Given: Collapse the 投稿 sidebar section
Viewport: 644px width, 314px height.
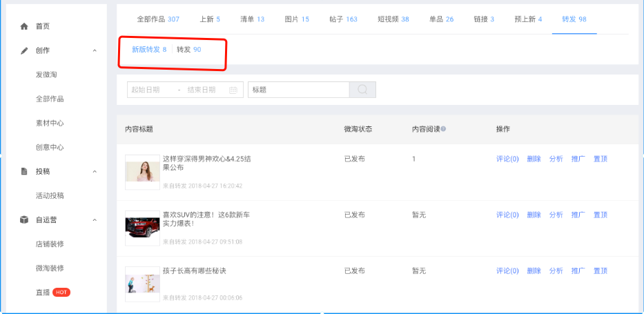Looking at the screenshot, I should click(95, 171).
